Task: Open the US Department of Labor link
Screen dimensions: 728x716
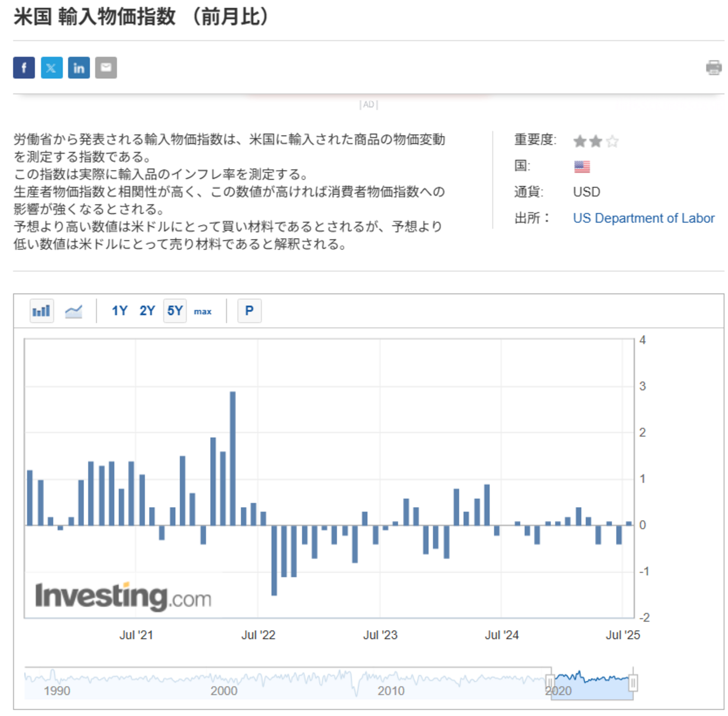Action: pos(643,218)
